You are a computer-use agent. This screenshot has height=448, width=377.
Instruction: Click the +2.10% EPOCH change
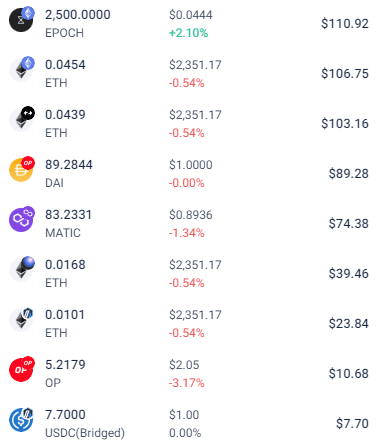[188, 33]
